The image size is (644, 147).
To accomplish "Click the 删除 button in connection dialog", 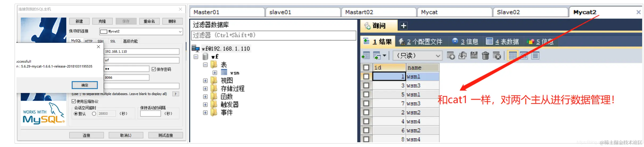I will [172, 21].
